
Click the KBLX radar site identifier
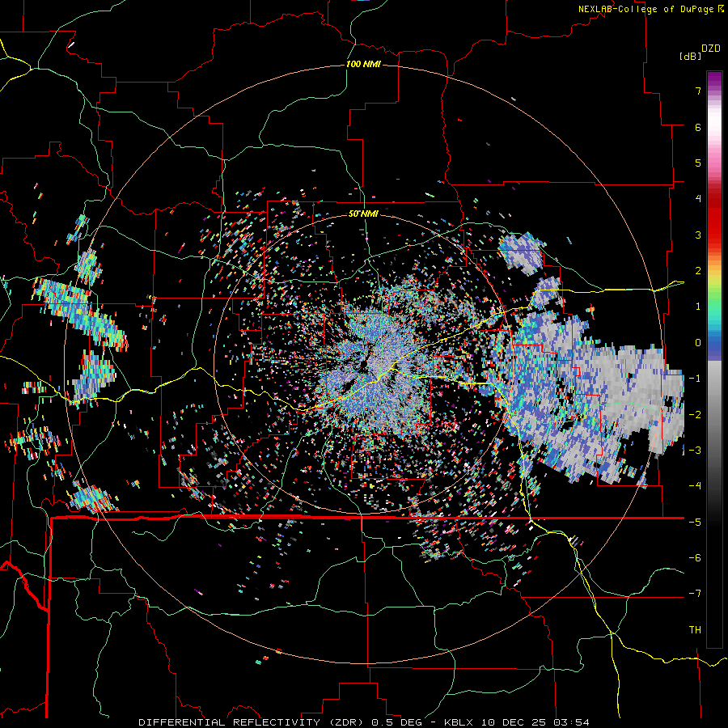click(459, 722)
